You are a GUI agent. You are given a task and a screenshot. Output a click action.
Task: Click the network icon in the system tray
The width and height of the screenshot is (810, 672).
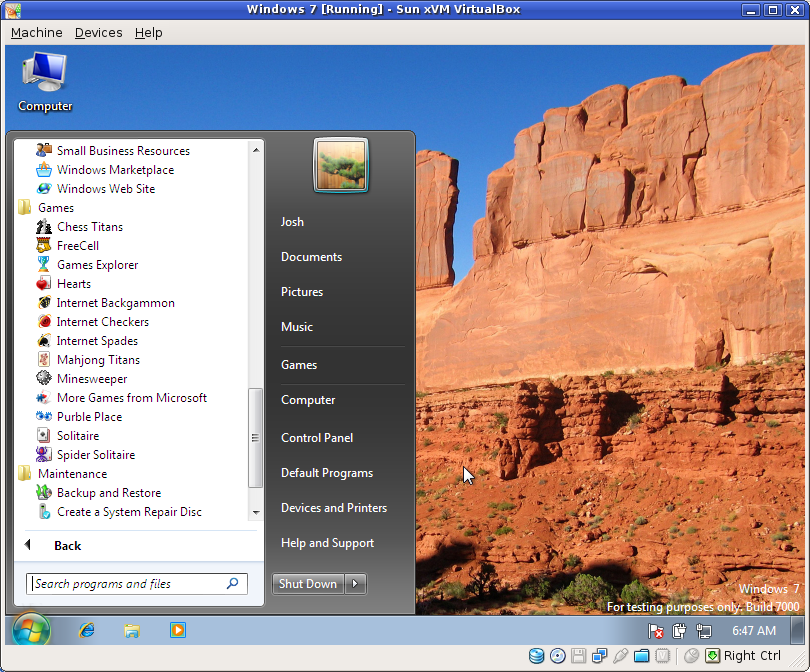point(704,631)
